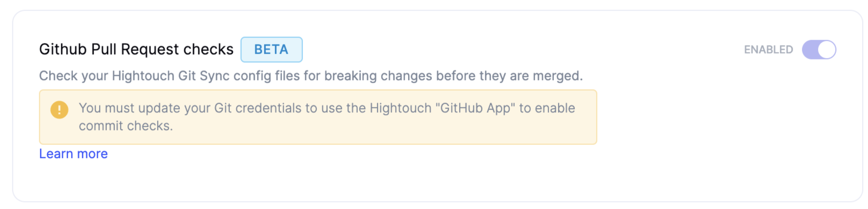This screenshot has height=209, width=868.
Task: Click the ENABLED label beside the switch
Action: (x=768, y=49)
